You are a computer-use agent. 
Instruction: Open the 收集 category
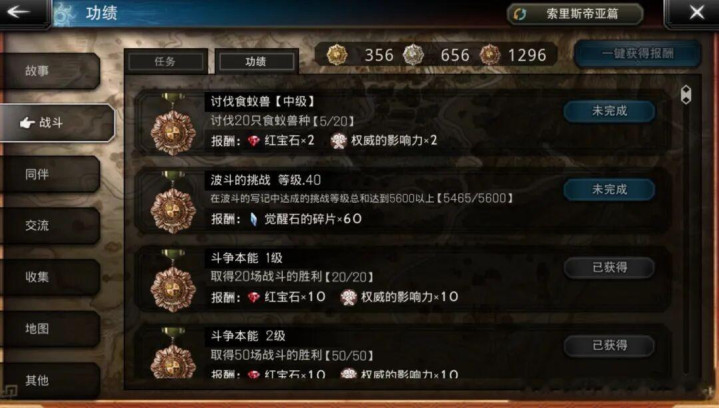50,277
